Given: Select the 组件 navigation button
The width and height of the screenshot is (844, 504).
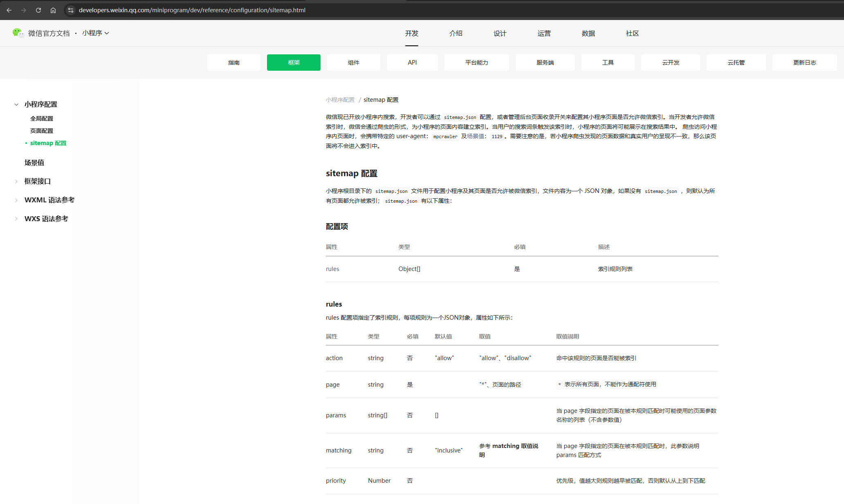Looking at the screenshot, I should coord(353,63).
